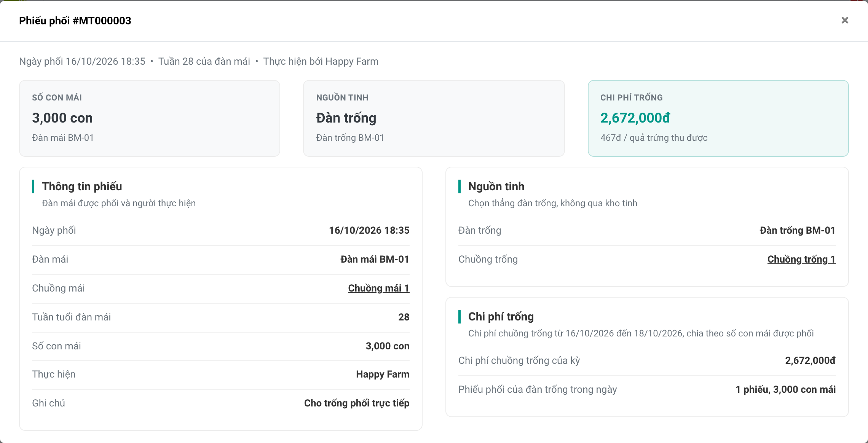Click the Tuần tuổi đàn mái value 28
Viewport: 868px width, 443px height.
coord(404,317)
